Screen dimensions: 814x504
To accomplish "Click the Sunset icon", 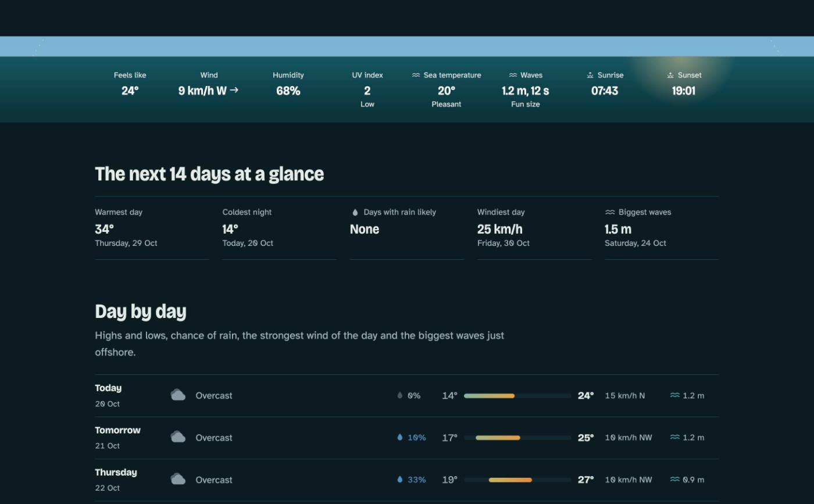I will (x=670, y=75).
